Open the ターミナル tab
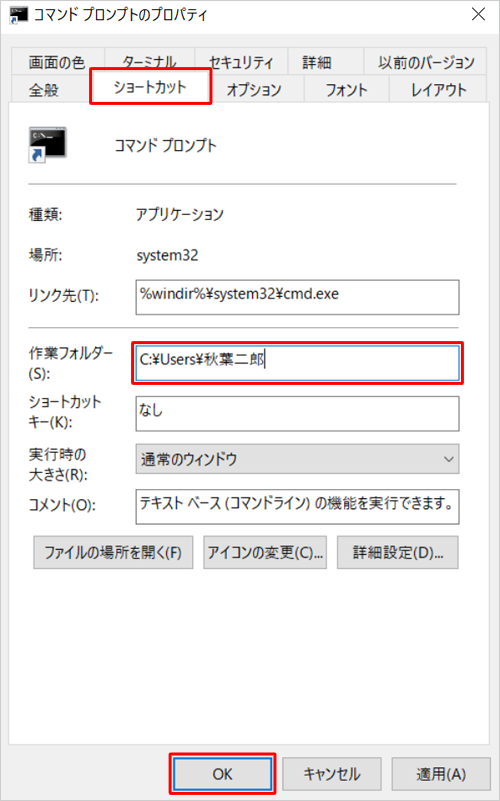Screen dimensions: 500x801 149,62
